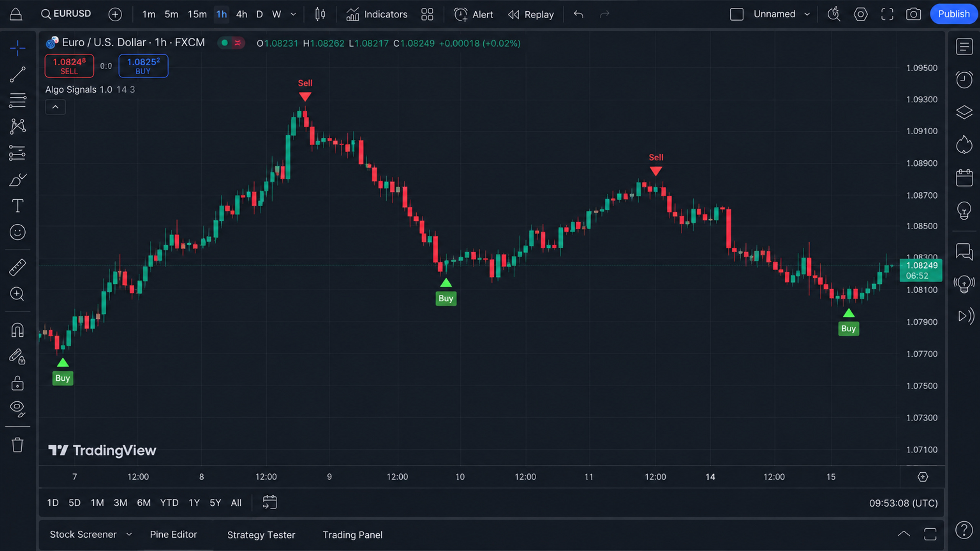Toggle magnet mode

coord(18,330)
